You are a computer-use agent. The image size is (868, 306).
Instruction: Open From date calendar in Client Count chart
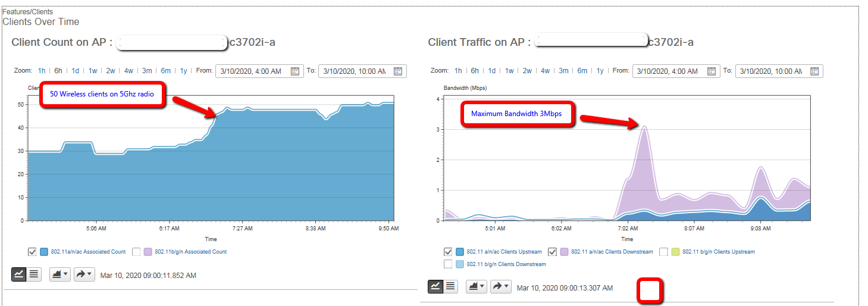tap(295, 71)
